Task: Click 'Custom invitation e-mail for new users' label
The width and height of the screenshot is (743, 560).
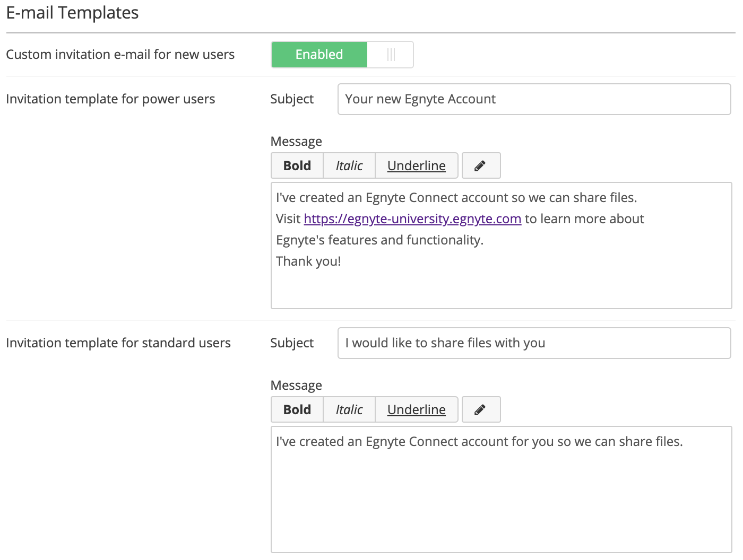Action: coord(120,55)
